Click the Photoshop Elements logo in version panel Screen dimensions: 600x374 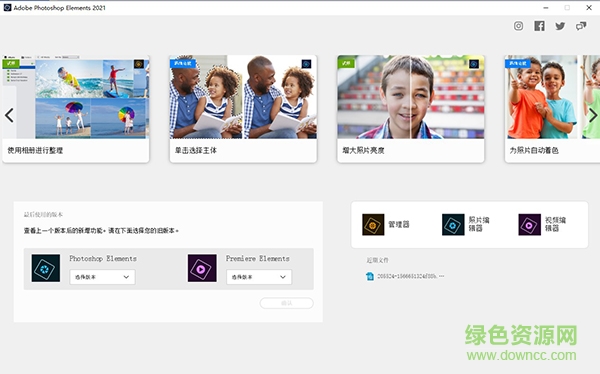pos(46,268)
